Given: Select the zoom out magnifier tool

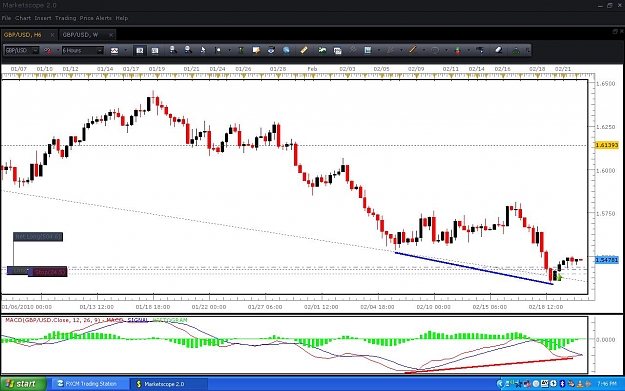Looking at the screenshot, I should (x=188, y=50).
